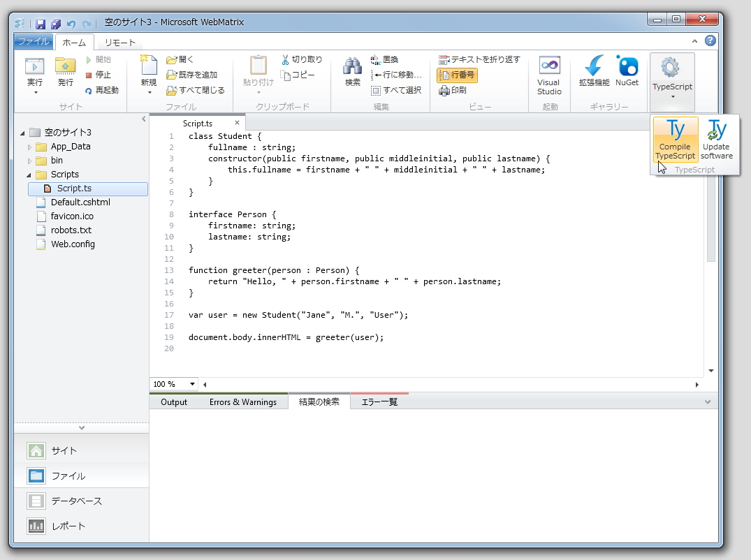Click the Replace (置換) button

click(385, 59)
